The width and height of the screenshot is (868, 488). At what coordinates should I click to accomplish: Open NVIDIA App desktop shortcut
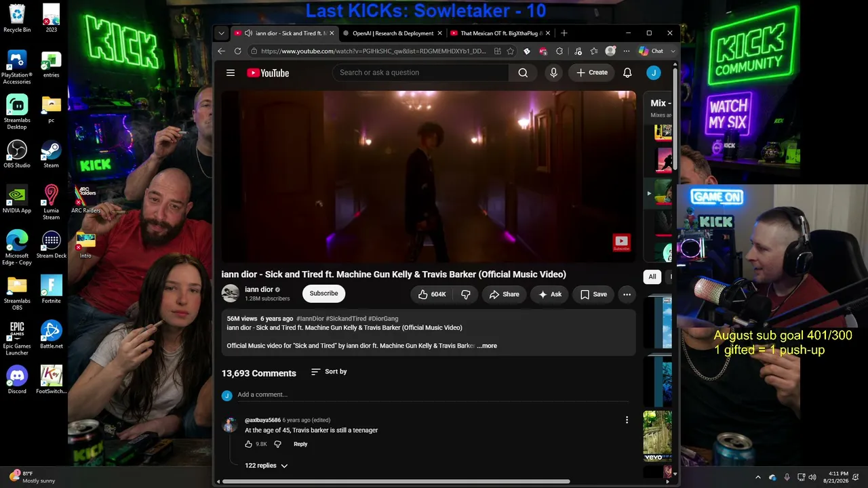pyautogui.click(x=17, y=199)
